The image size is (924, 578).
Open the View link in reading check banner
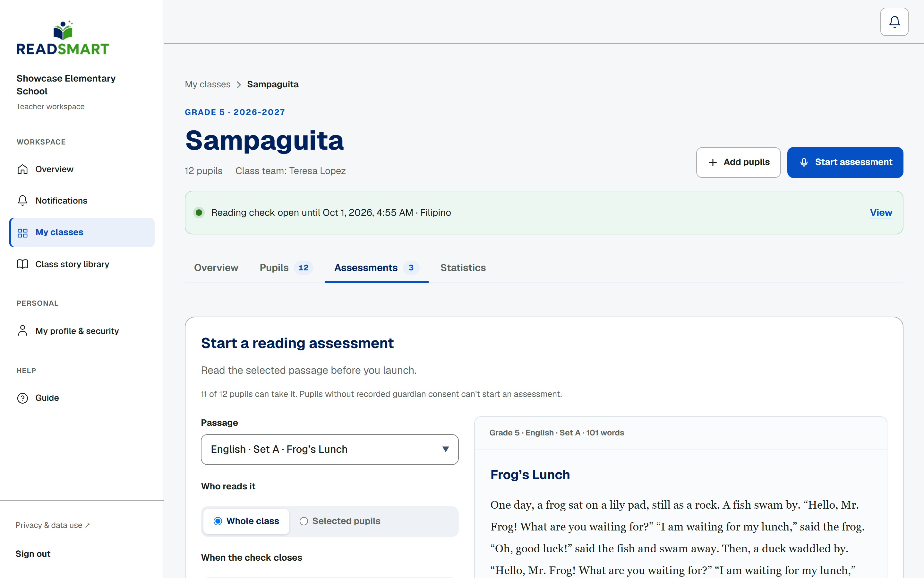coord(881,213)
